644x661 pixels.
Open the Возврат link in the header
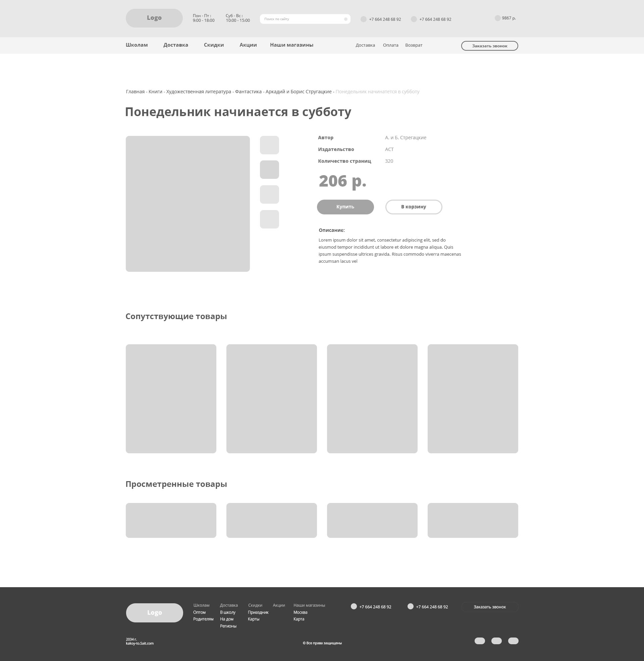pyautogui.click(x=413, y=45)
